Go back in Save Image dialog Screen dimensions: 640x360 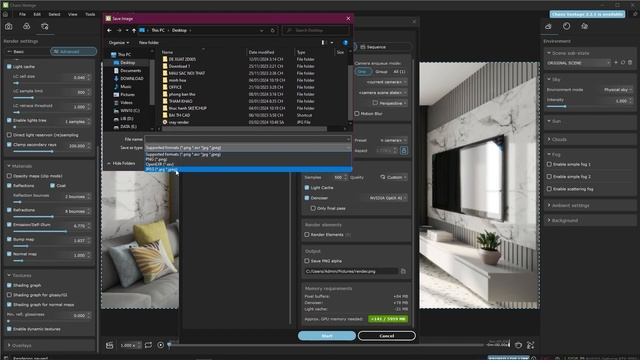click(109, 30)
